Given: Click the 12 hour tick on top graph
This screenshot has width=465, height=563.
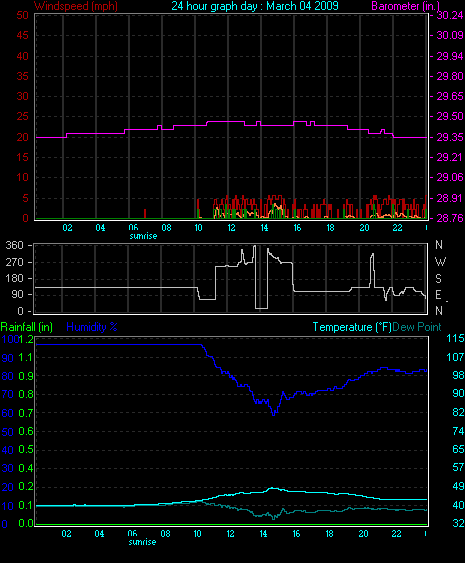Looking at the screenshot, I should (231, 228).
